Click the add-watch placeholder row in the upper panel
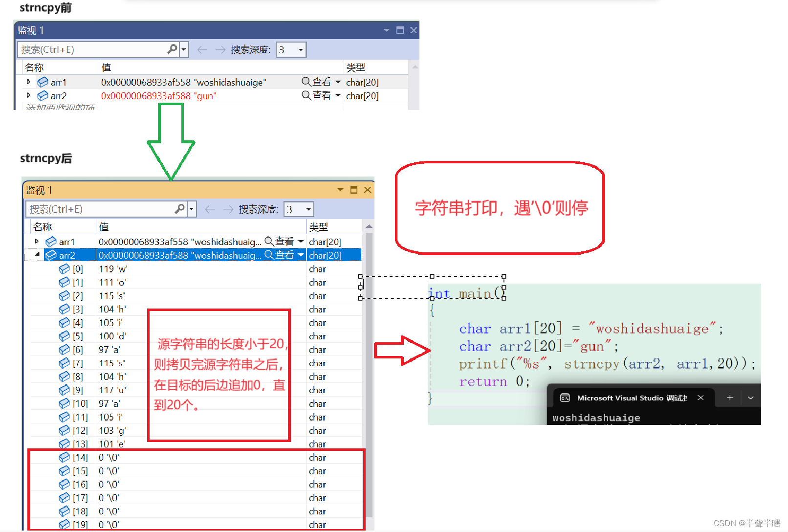 [x=61, y=106]
